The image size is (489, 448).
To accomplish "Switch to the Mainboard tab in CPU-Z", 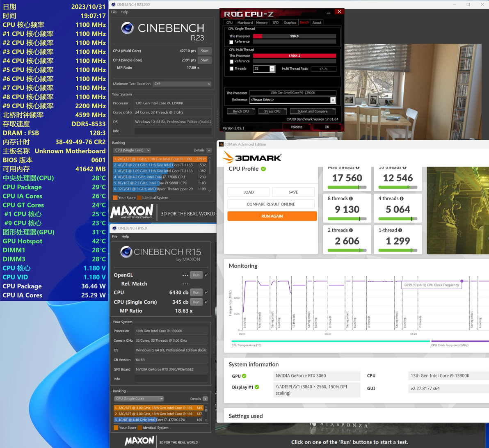I will (x=245, y=23).
